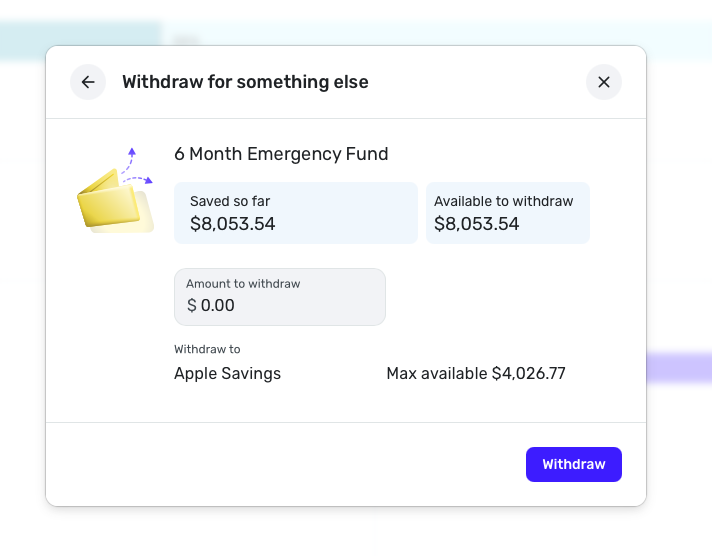Click the Available to withdraw $8,053.54 amount
Image resolution: width=712 pixels, height=556 pixels.
[476, 224]
